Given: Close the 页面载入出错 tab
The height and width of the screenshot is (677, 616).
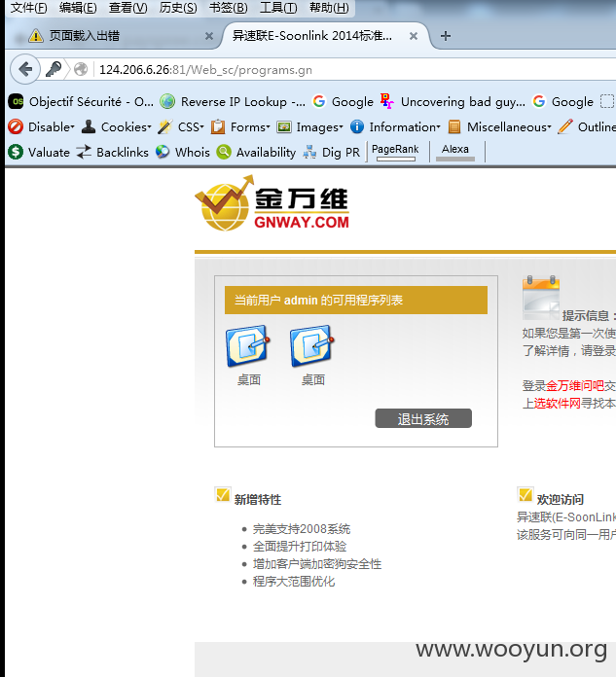Looking at the screenshot, I should [209, 36].
